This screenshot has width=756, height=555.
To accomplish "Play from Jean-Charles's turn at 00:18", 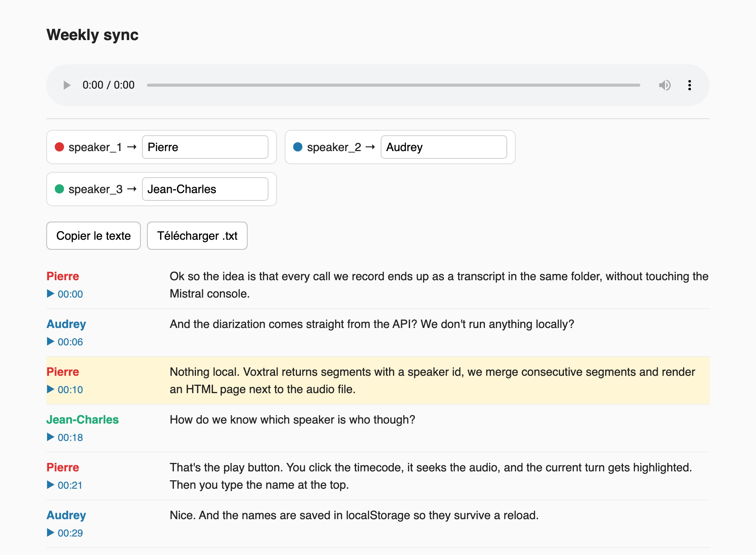I will click(x=65, y=437).
